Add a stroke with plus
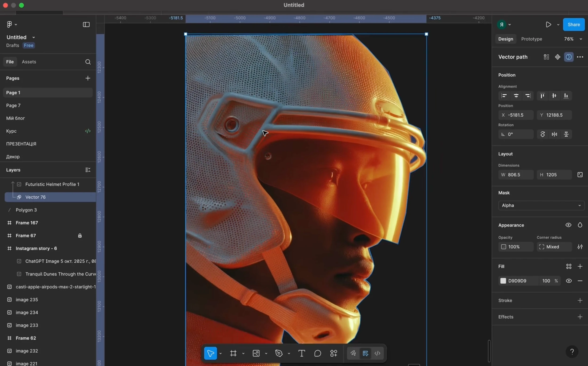 (580, 300)
